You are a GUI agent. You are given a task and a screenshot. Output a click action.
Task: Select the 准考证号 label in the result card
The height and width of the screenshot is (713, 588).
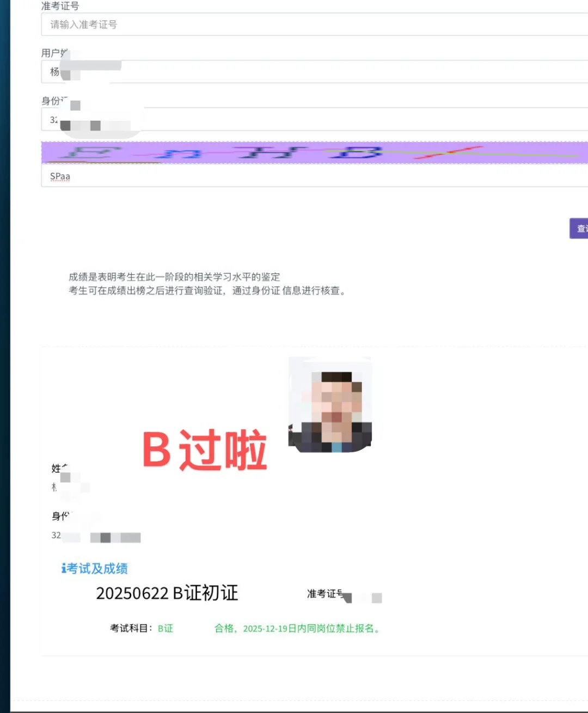(x=325, y=594)
